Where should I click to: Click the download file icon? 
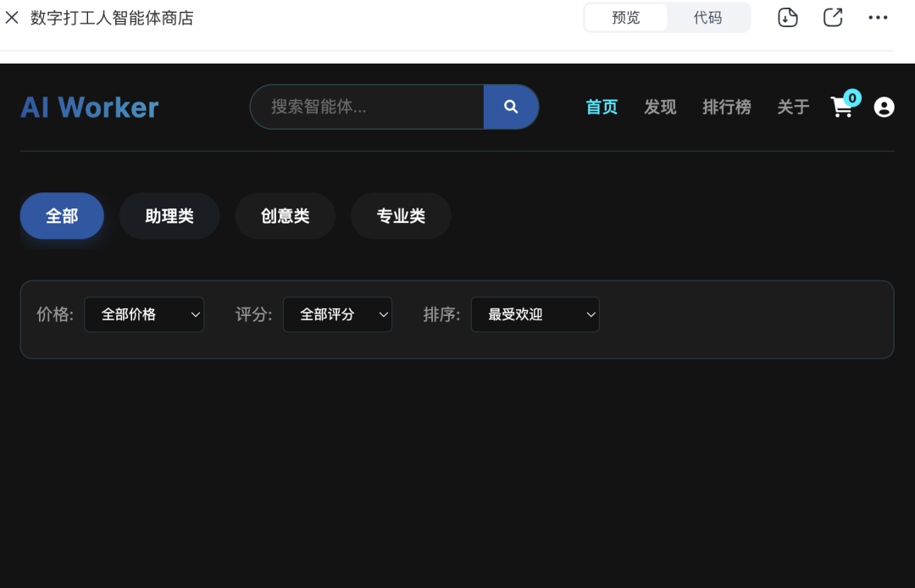788,18
